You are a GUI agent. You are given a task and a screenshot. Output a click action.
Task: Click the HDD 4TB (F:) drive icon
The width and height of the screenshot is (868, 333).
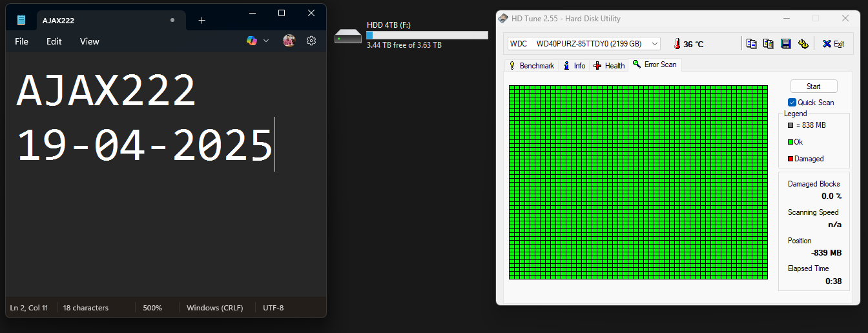pyautogui.click(x=348, y=36)
